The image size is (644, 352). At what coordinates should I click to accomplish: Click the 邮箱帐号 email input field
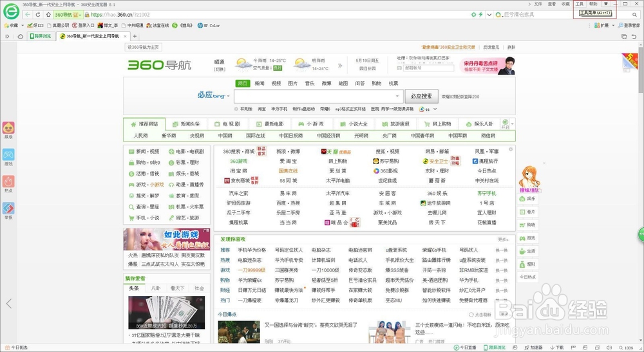[x=428, y=68]
